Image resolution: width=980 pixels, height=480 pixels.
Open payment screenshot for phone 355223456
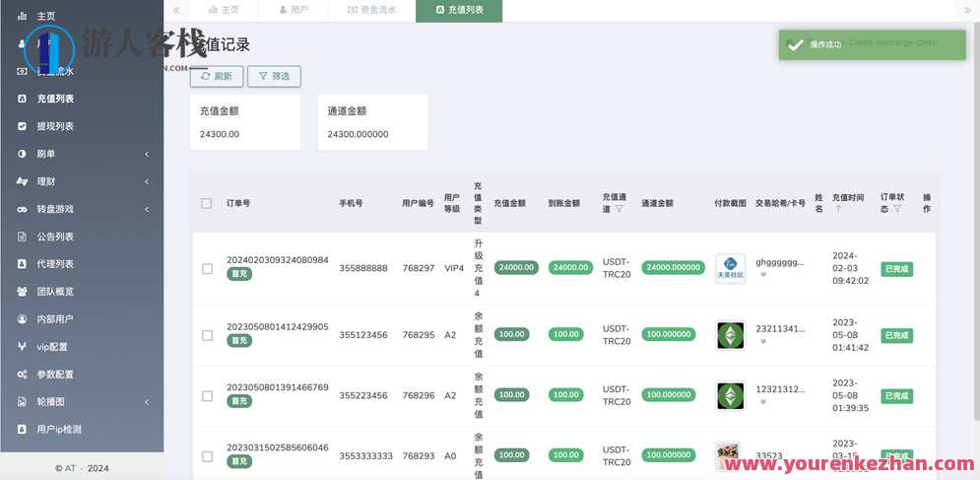coord(730,396)
